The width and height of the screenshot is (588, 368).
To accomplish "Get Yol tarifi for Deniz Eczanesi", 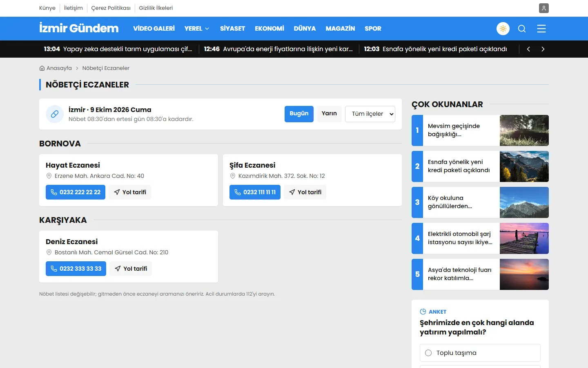I will [131, 269].
